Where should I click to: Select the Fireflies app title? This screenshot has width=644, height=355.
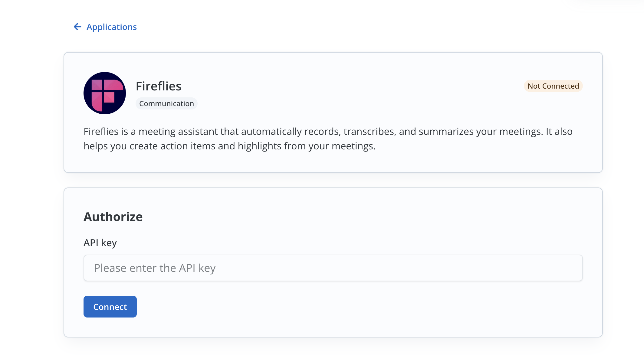tap(158, 86)
